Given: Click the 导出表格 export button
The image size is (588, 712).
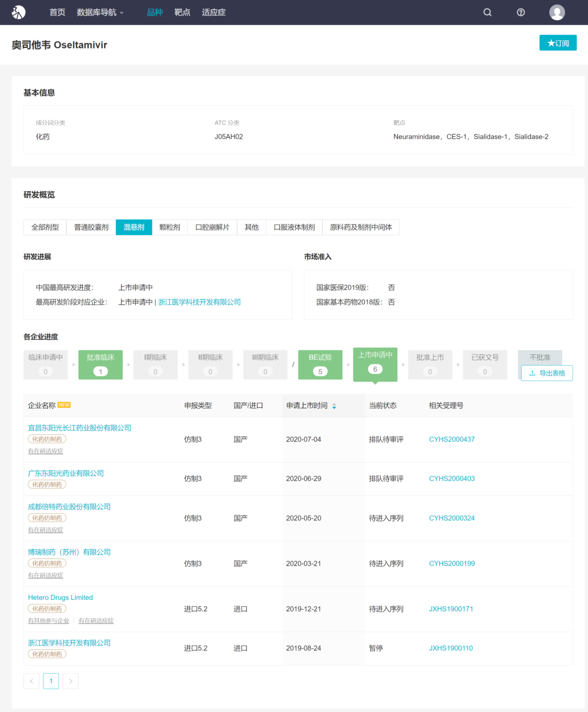Looking at the screenshot, I should (547, 373).
